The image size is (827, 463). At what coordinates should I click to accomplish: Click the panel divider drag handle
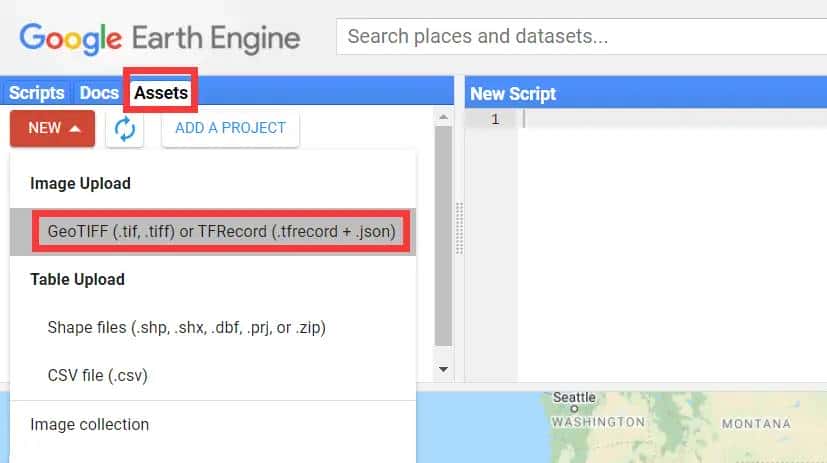(x=459, y=228)
